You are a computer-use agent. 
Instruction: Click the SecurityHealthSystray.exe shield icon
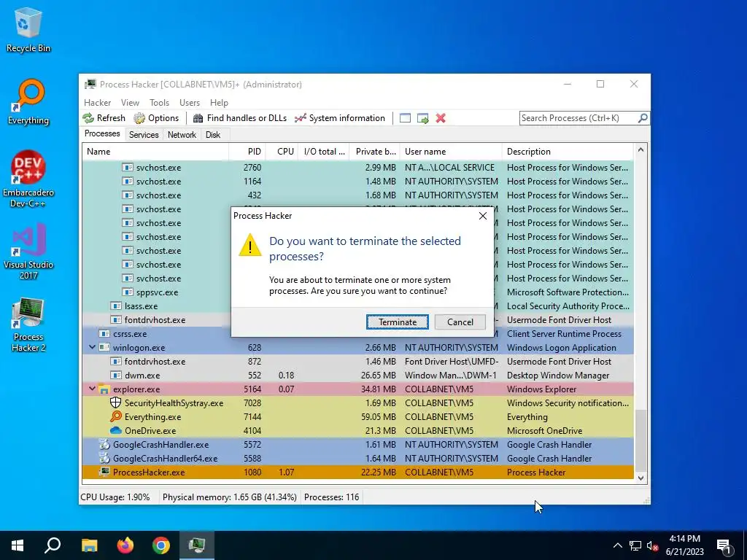point(116,402)
